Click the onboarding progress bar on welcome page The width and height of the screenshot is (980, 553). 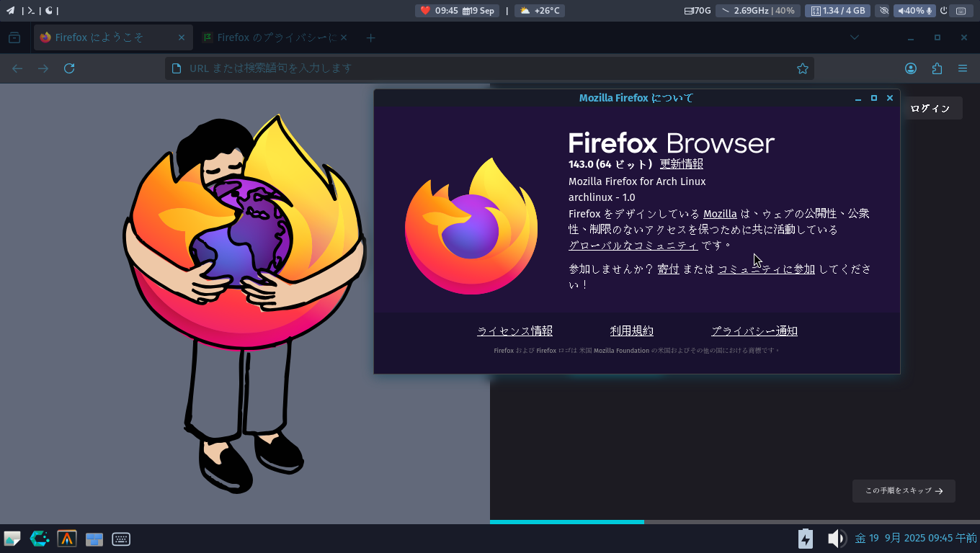(x=735, y=522)
